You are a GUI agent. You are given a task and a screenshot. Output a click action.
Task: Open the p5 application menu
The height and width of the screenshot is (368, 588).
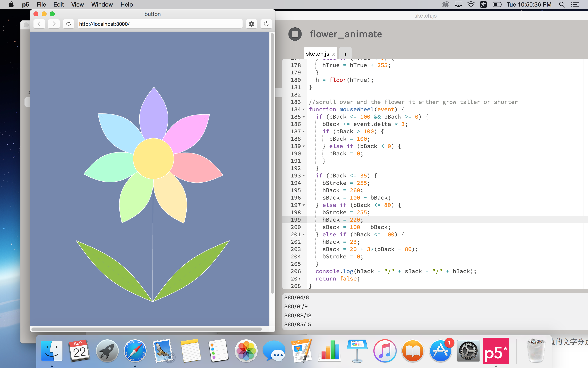26,4
